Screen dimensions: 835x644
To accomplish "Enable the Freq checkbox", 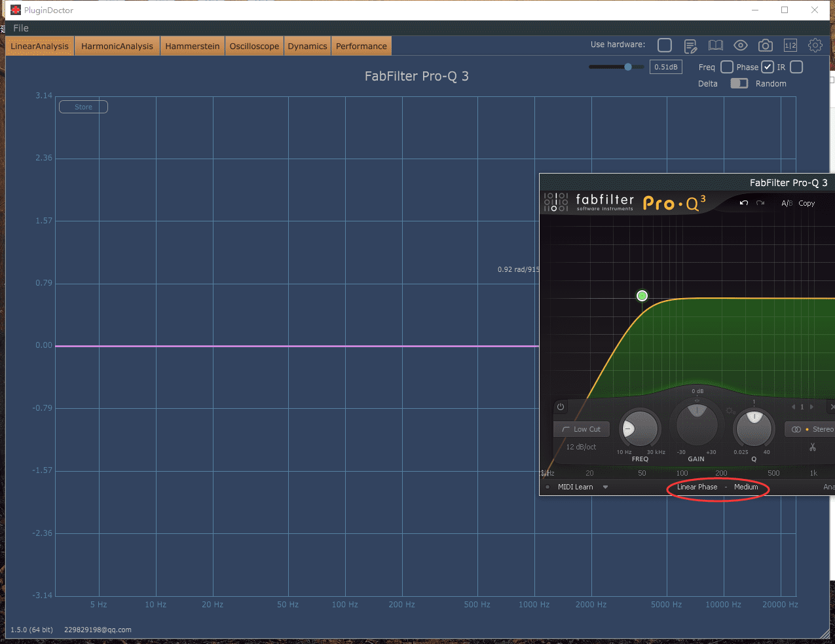I will [727, 67].
